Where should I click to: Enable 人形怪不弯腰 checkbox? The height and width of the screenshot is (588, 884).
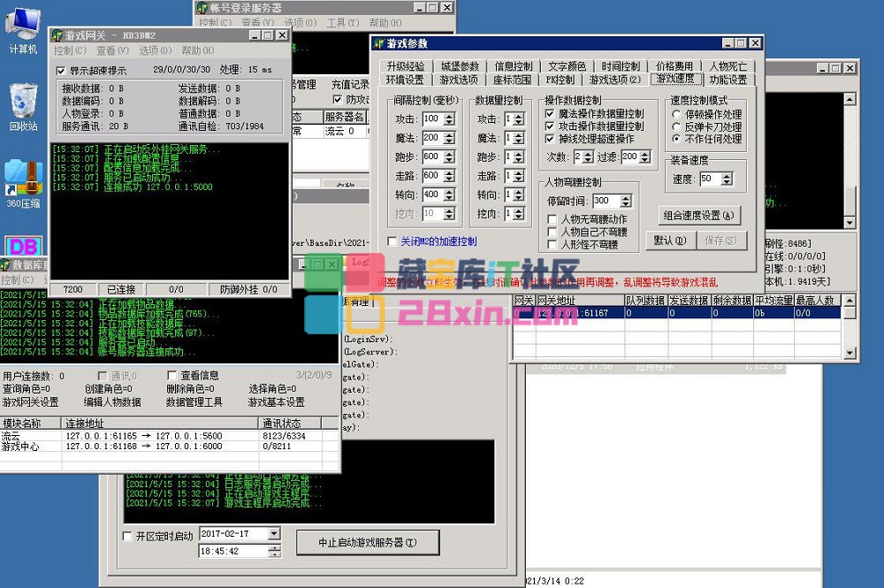pyautogui.click(x=552, y=245)
